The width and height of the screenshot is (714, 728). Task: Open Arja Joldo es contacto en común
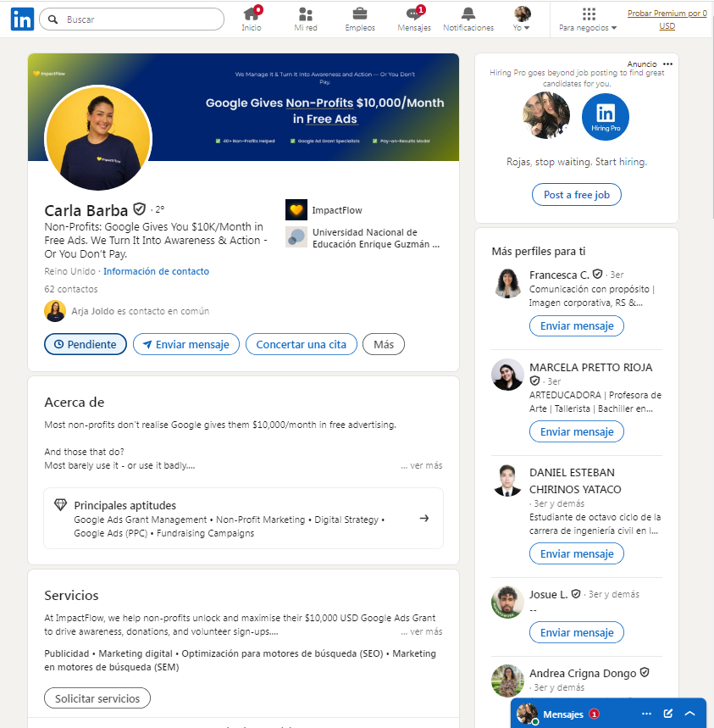140,311
